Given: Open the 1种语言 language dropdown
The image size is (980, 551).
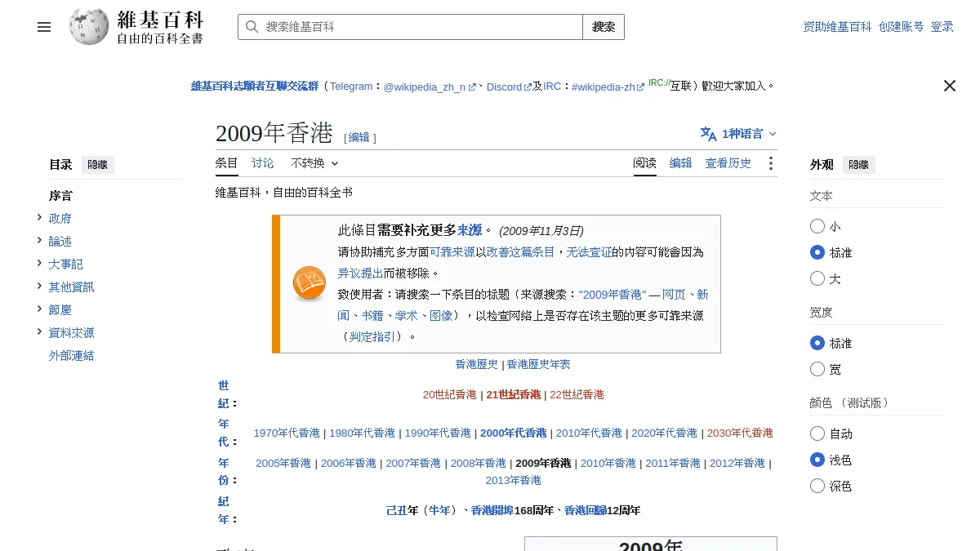Looking at the screenshot, I should (x=738, y=134).
